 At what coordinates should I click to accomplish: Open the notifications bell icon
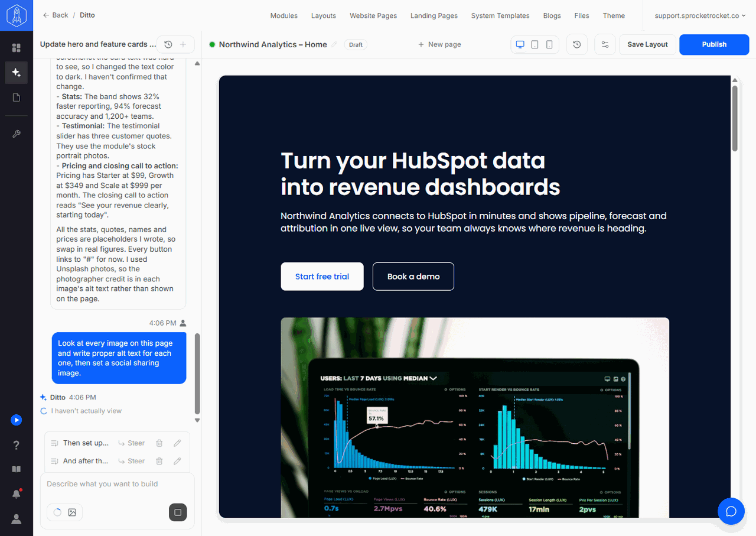(x=16, y=494)
